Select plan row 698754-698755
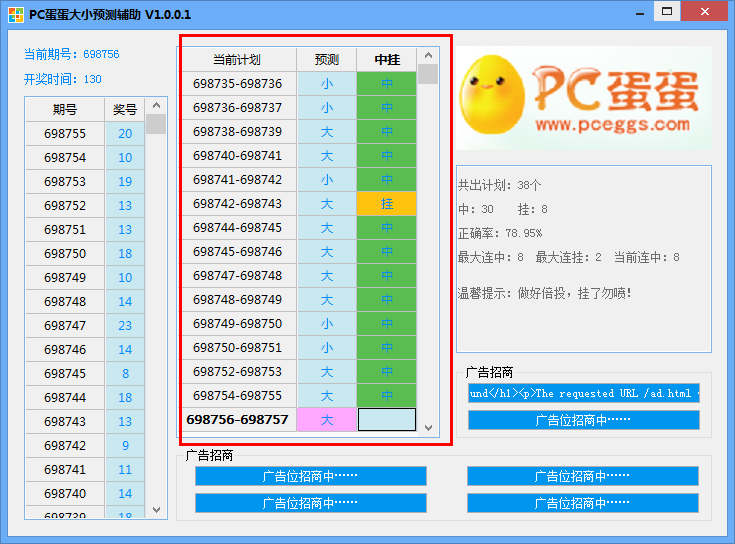The image size is (735, 544). click(x=299, y=395)
